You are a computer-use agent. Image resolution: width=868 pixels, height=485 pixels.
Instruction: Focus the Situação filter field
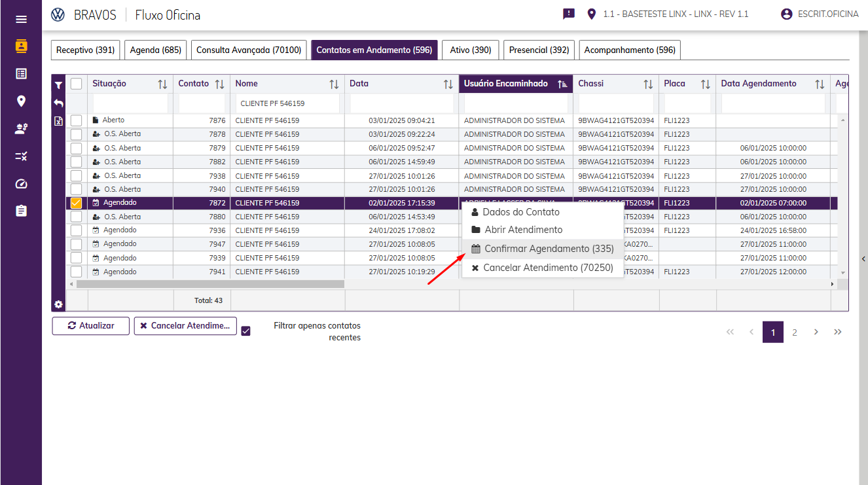[130, 103]
